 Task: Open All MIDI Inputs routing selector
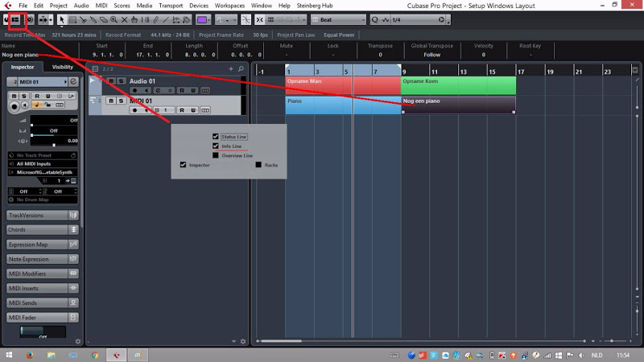(43, 164)
